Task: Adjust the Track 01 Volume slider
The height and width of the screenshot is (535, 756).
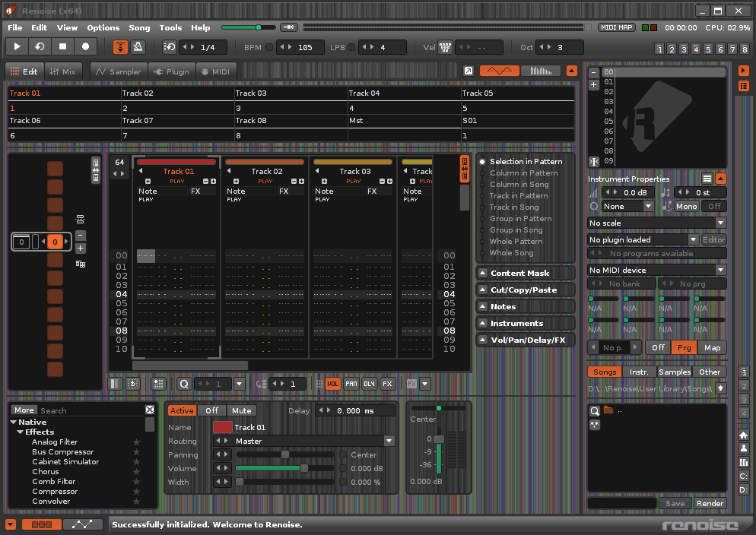Action: click(284, 468)
